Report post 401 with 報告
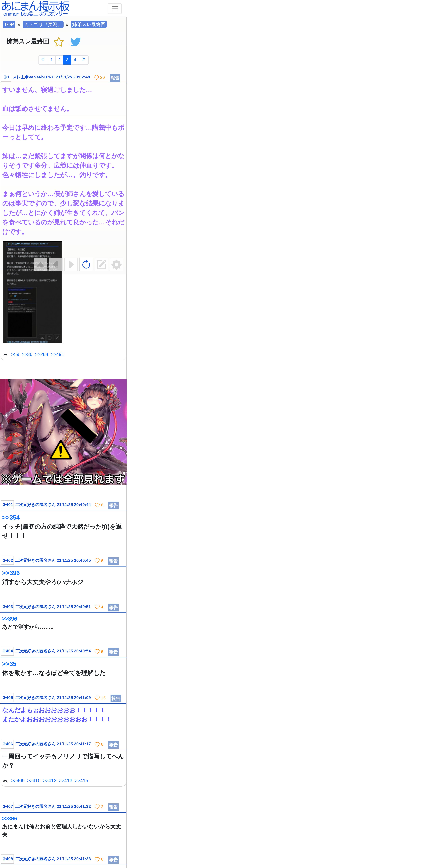 click(113, 505)
